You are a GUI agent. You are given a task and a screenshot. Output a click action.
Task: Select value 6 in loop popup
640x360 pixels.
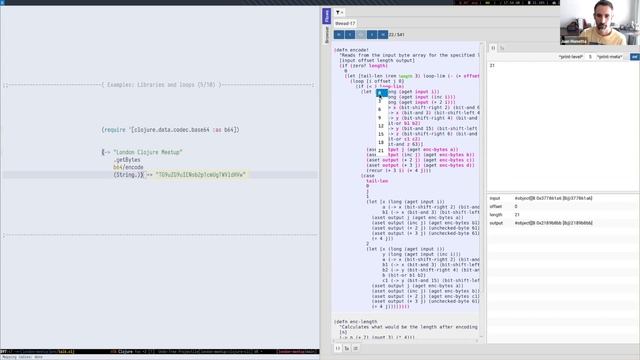point(382,109)
